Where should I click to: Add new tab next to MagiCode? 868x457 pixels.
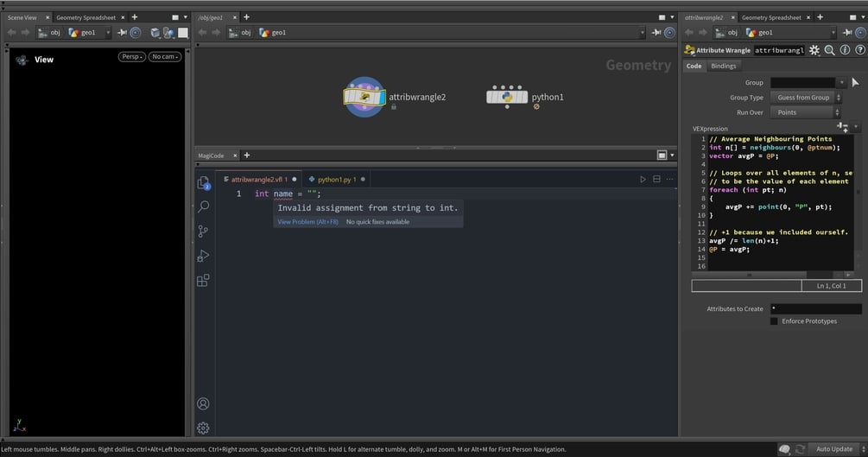click(247, 156)
